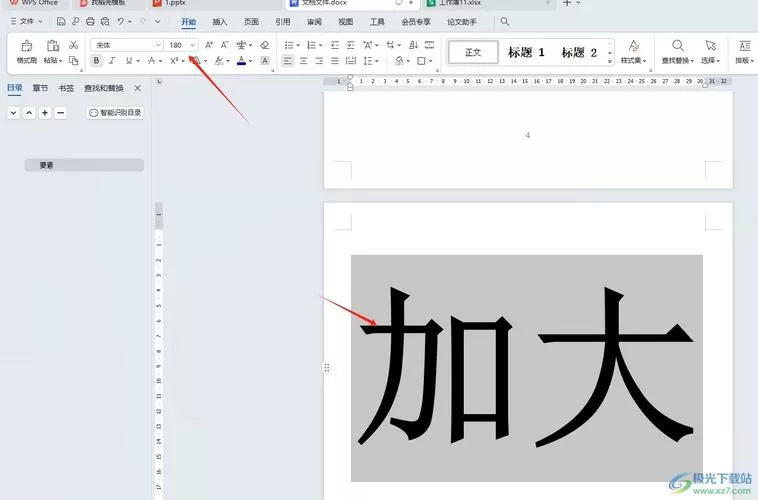The image size is (758, 500).
Task: Click the 智能识别目录 button
Action: [115, 113]
